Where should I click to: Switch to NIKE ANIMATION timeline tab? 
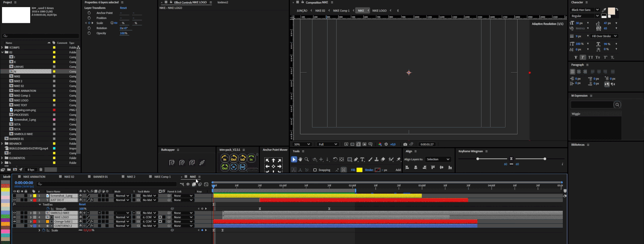[34, 177]
